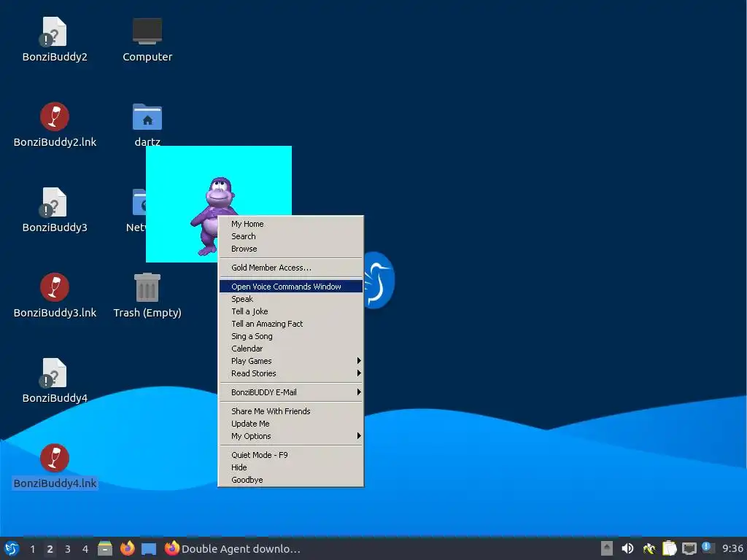Select Open Voice Commands Window
The height and width of the screenshot is (560, 747).
(x=290, y=287)
